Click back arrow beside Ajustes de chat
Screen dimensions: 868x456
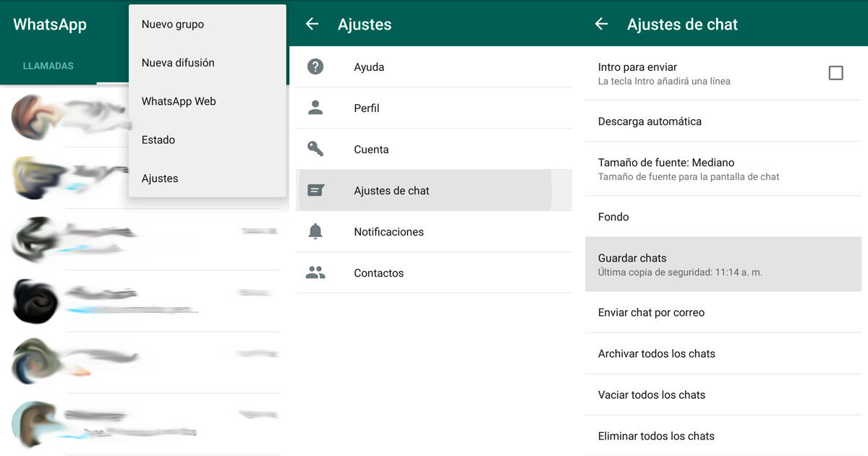coord(601,24)
